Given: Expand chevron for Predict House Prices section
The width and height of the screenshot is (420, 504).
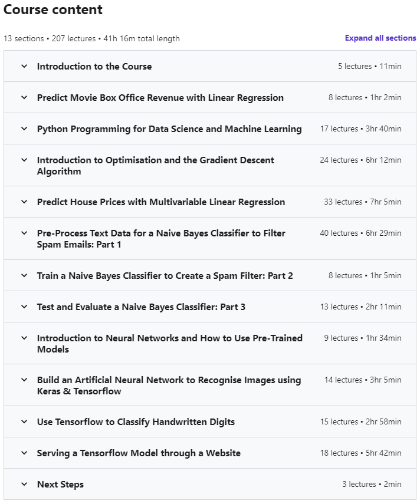Looking at the screenshot, I should pos(24,202).
